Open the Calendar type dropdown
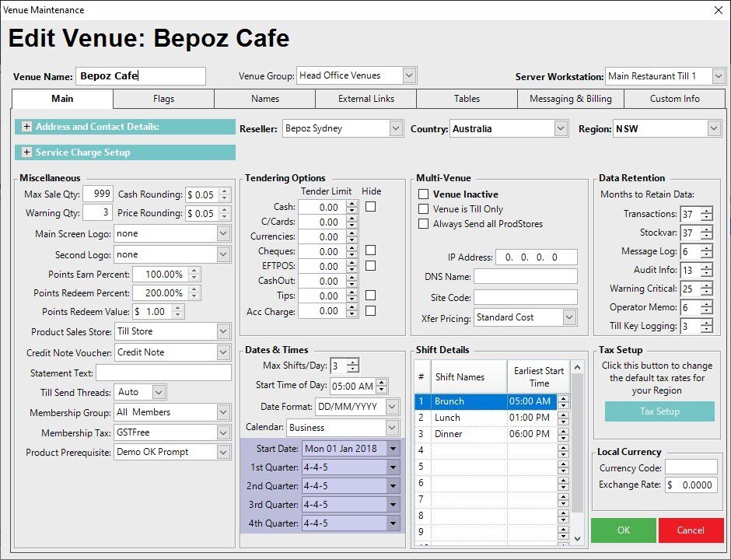Image resolution: width=731 pixels, height=560 pixels. click(x=392, y=428)
